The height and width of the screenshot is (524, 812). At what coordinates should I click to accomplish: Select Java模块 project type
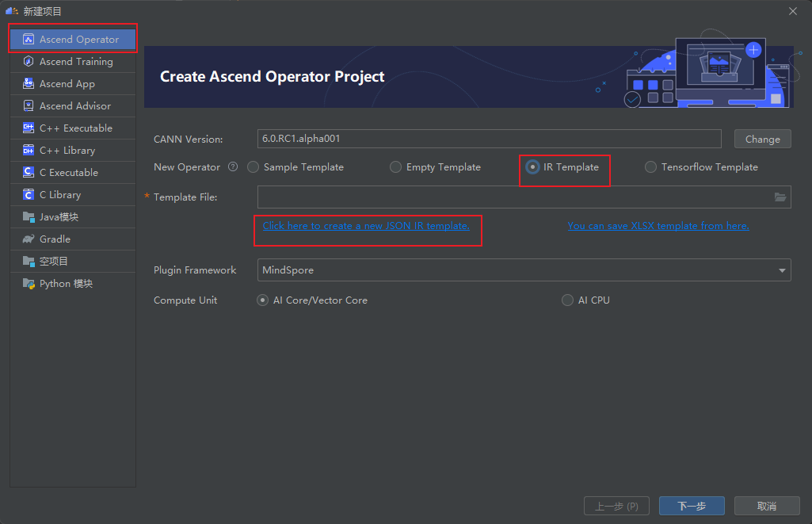click(x=73, y=216)
